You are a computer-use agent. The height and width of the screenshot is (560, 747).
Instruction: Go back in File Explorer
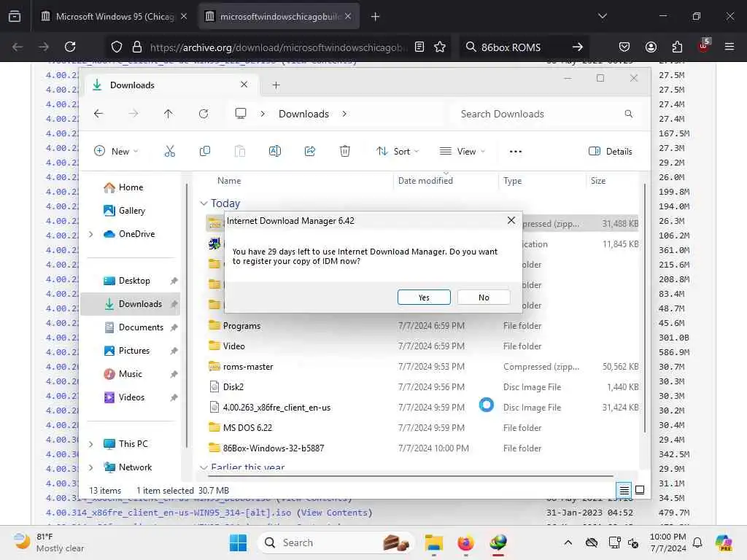pos(98,114)
